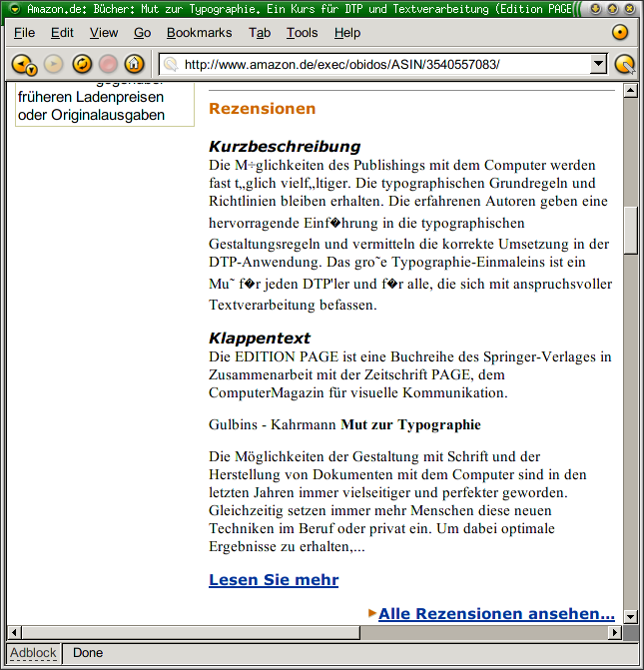Image resolution: width=644 pixels, height=670 pixels.
Task: Go forward with the Forward arrow button
Action: (x=54, y=64)
